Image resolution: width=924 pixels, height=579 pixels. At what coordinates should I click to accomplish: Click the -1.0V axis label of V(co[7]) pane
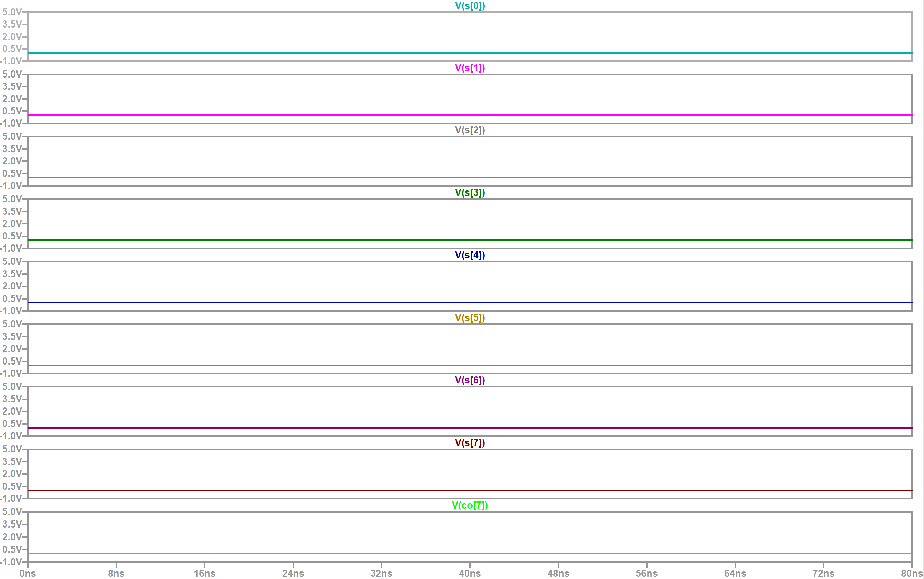[11, 562]
